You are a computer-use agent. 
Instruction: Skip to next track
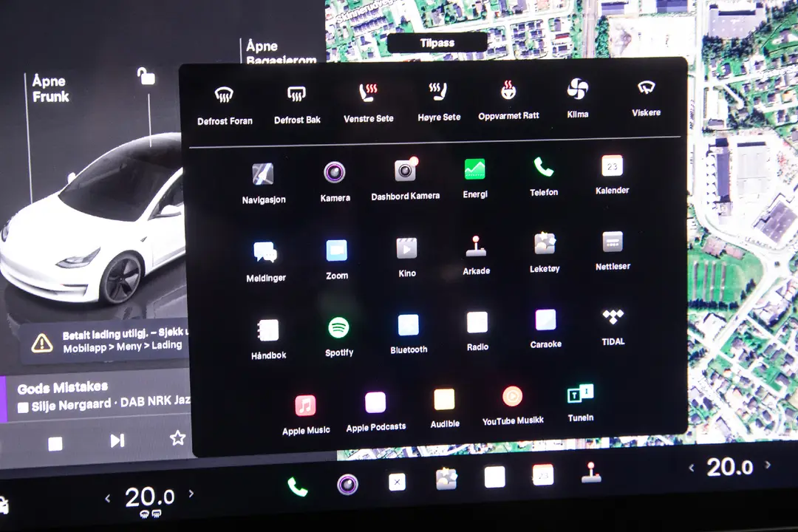117,440
